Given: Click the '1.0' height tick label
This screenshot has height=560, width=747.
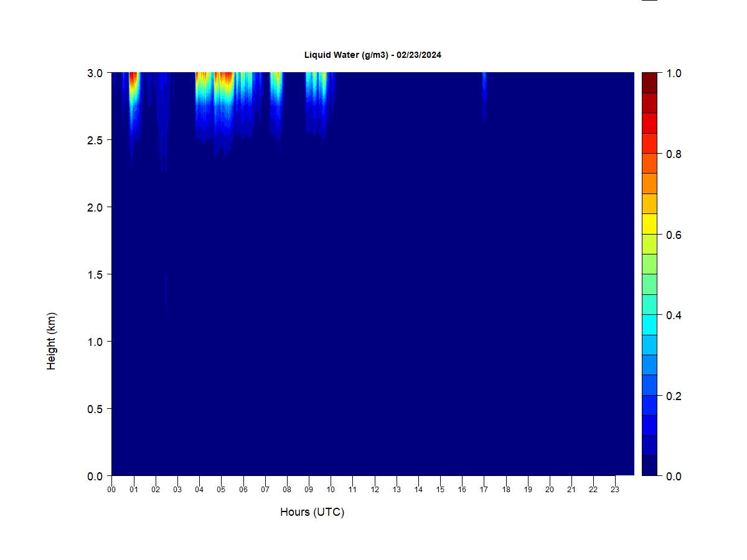Looking at the screenshot, I should (95, 342).
